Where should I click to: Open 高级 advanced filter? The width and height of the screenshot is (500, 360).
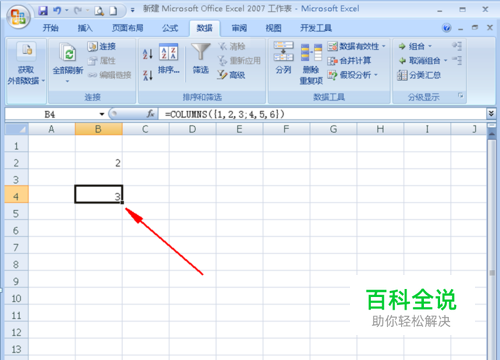coord(231,75)
